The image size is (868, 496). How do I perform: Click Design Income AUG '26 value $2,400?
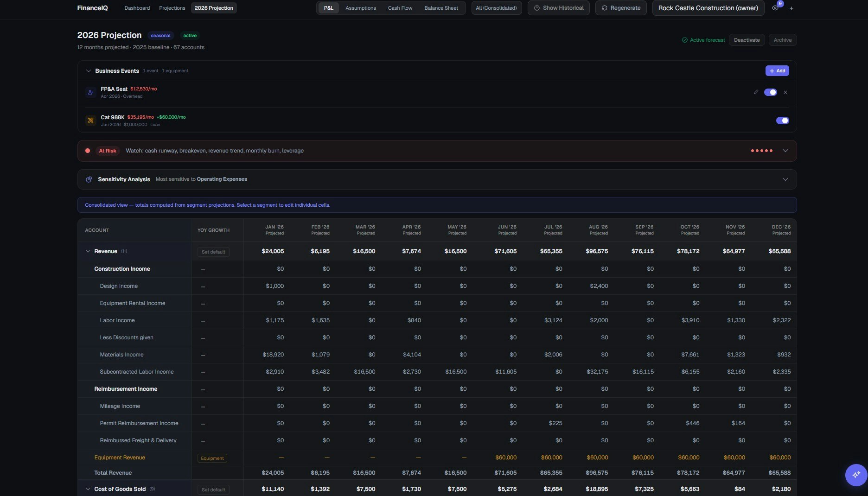pyautogui.click(x=599, y=286)
